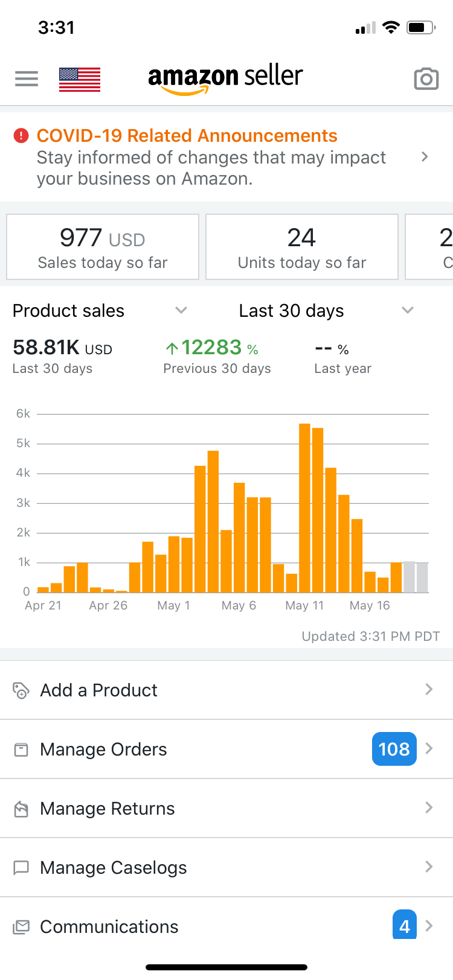
Task: Tap the Units today so far card
Action: click(302, 247)
